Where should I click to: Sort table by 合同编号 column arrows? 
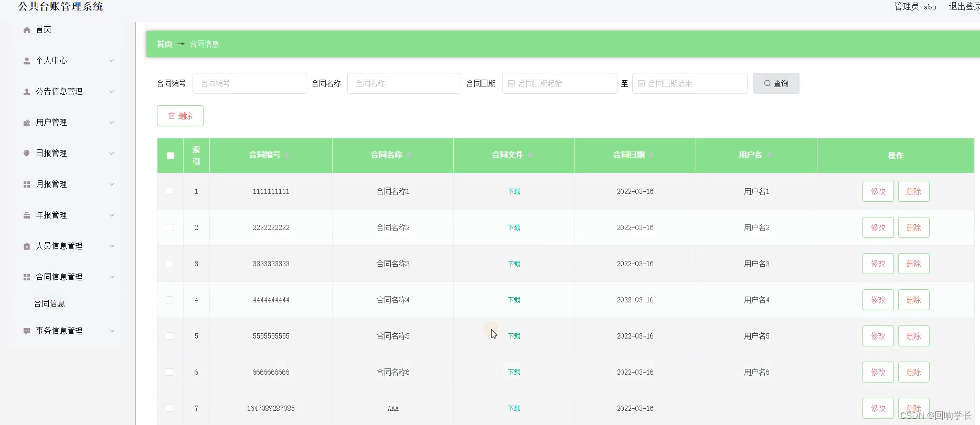click(287, 155)
